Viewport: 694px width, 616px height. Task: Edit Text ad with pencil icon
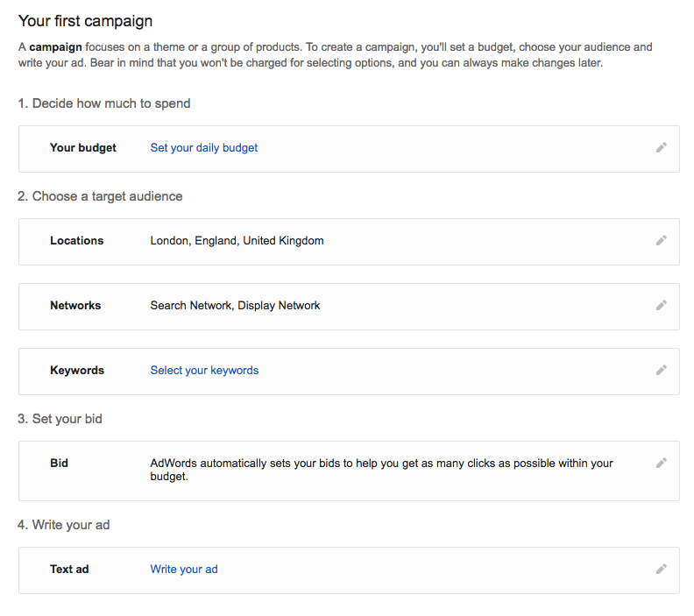(662, 569)
